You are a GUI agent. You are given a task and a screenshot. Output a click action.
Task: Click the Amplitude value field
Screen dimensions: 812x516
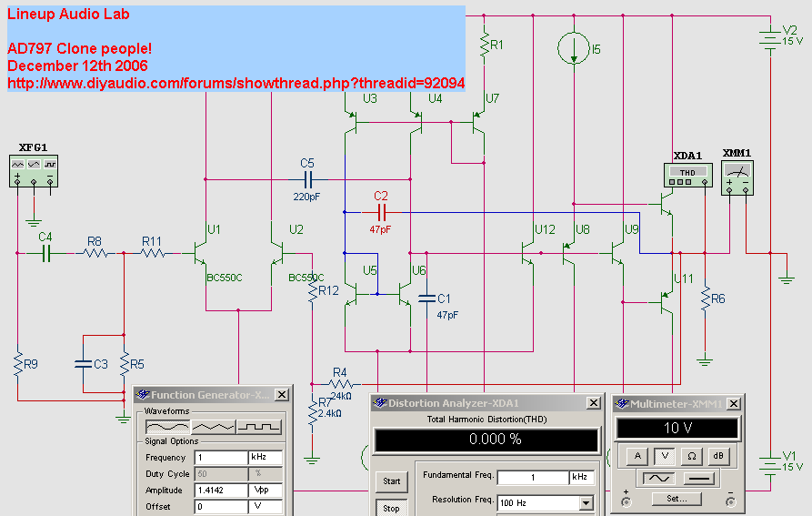point(221,491)
